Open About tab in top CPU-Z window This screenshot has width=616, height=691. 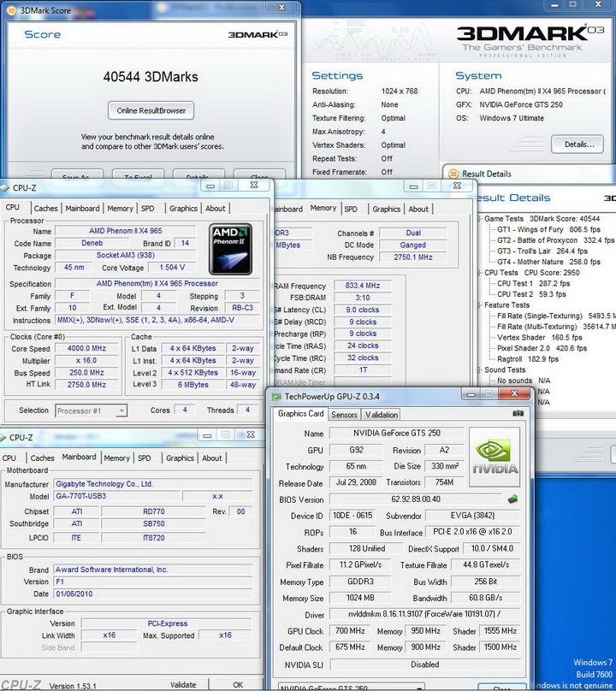coord(216,209)
